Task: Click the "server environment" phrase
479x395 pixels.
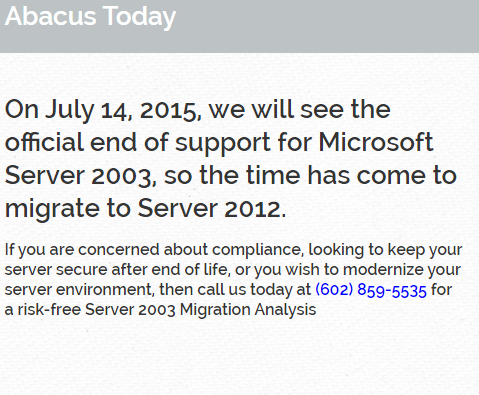Action: (79, 290)
